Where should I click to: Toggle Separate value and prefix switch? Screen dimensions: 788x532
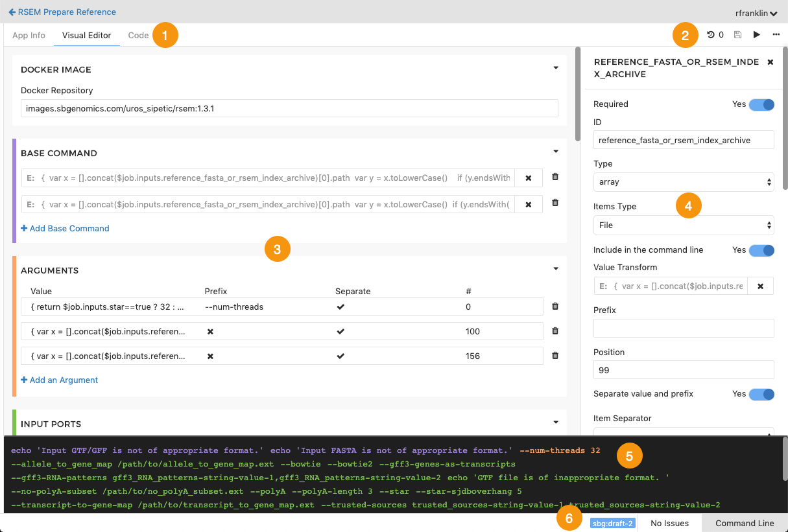pos(761,394)
